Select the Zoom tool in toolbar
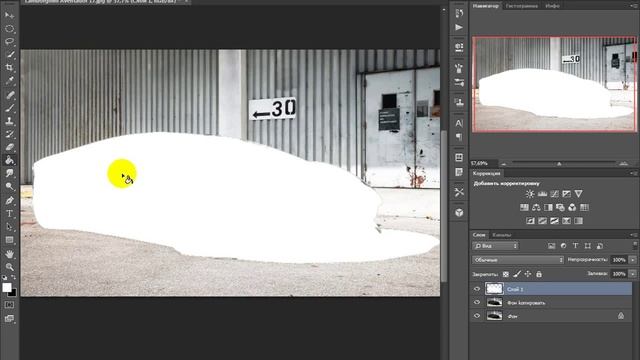 coord(9,267)
